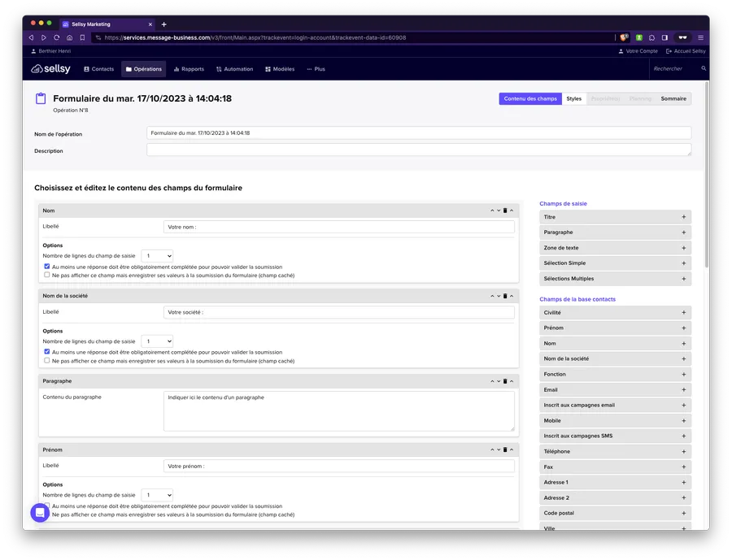Screen dimensions: 732x560
Task: Open line count dropdown for Nom field
Action: tap(157, 255)
